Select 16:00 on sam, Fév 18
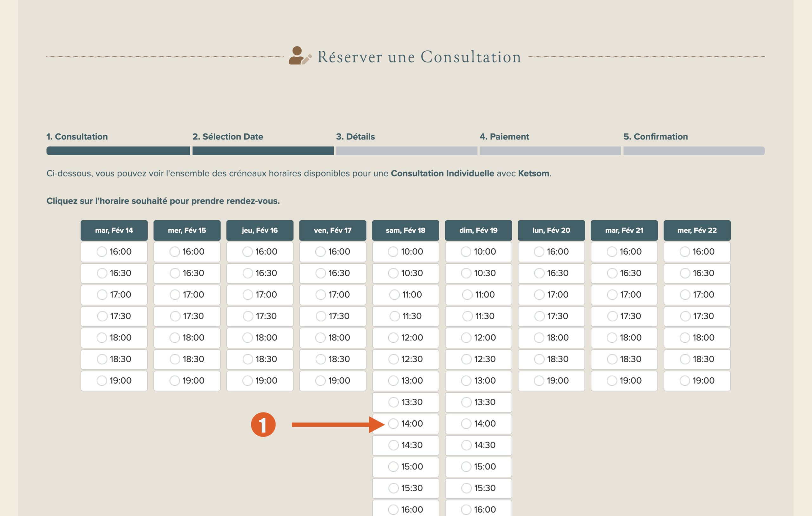Viewport: 812px width, 516px height. pos(406,508)
